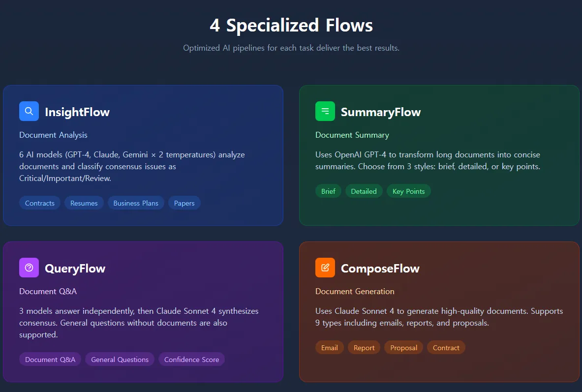This screenshot has width=582, height=392.
Task: Pick the Brief summary style tag
Action: [x=328, y=191]
